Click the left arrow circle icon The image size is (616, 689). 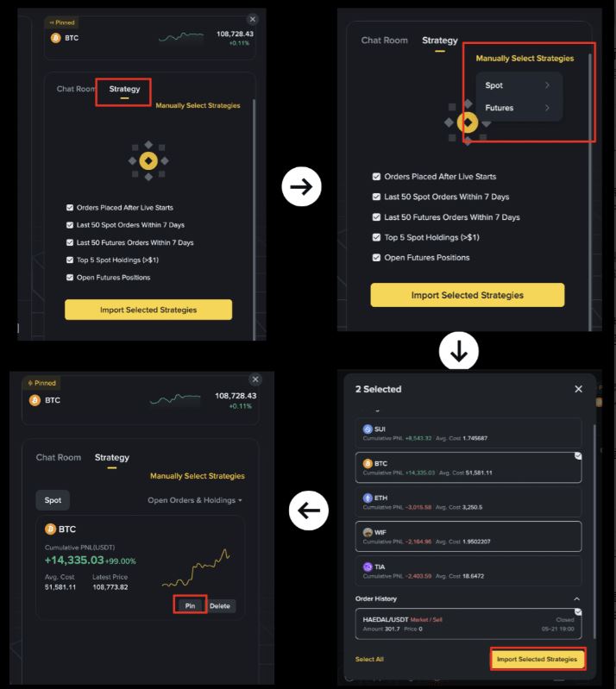[x=309, y=510]
